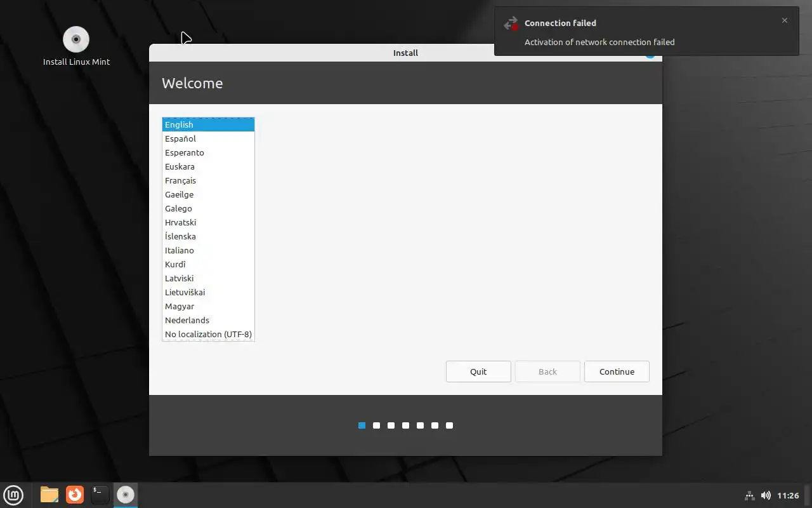Select Esperanto in the language list
812x508 pixels.
[x=208, y=152]
